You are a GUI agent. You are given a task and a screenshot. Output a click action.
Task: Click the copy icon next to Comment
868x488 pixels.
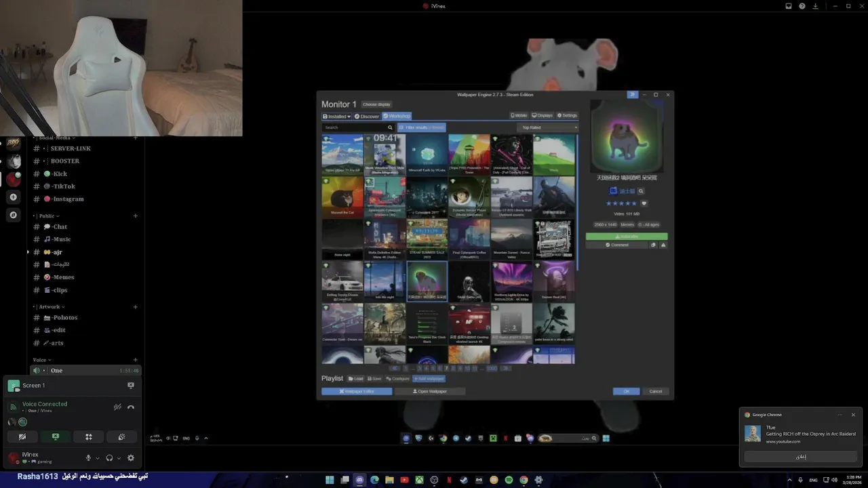[x=654, y=245]
